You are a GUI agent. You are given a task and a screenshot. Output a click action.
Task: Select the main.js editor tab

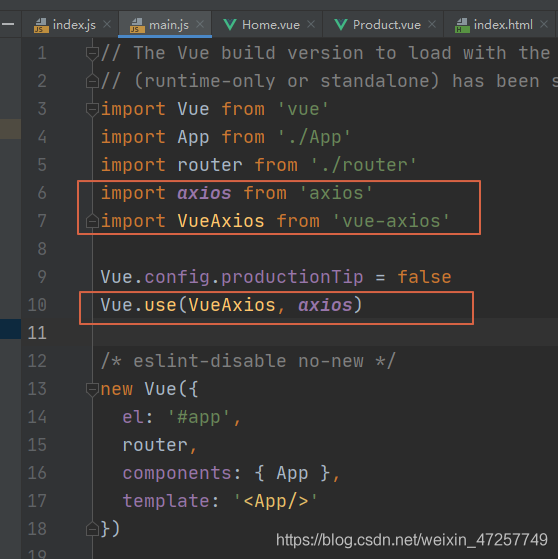tap(165, 25)
